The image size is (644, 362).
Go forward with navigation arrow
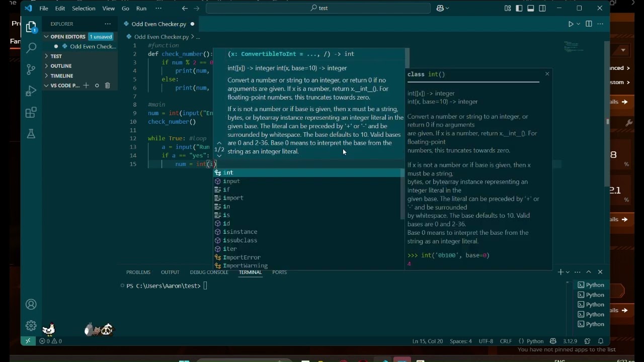[x=197, y=8]
